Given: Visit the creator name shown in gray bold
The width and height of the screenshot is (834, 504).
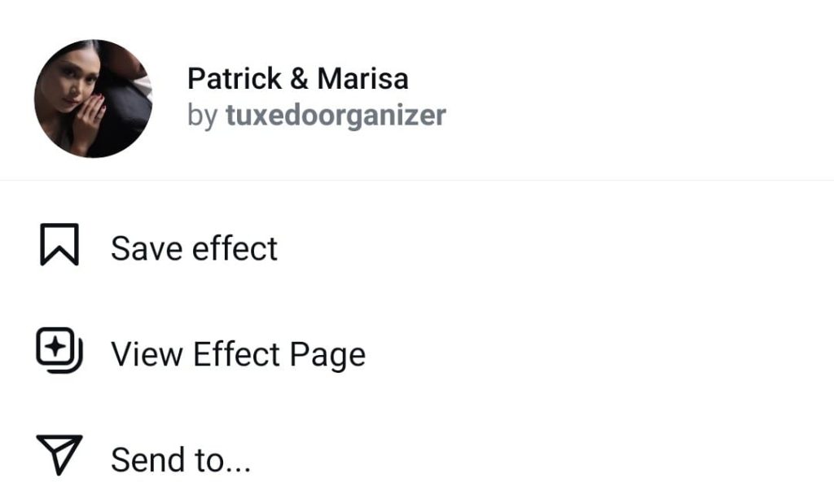Looking at the screenshot, I should 336,116.
